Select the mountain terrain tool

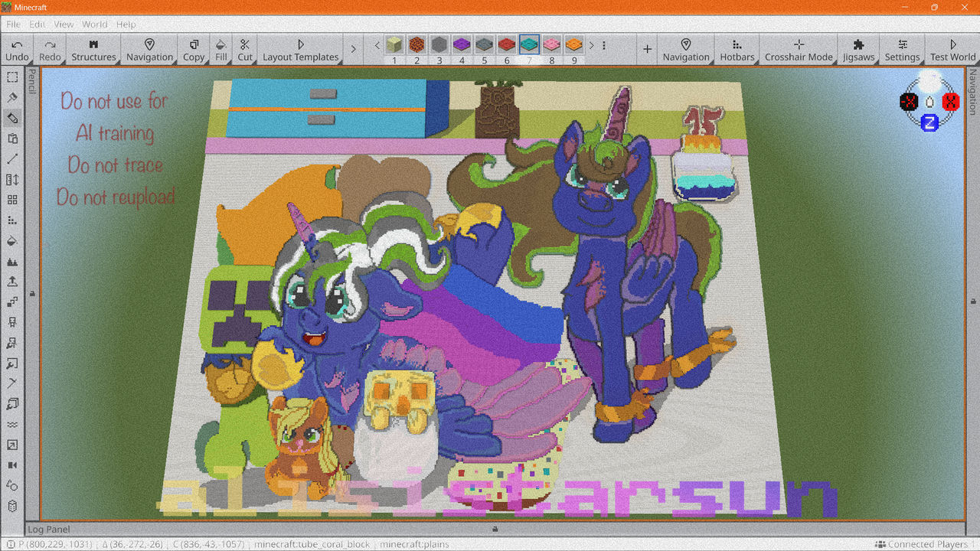[12, 261]
